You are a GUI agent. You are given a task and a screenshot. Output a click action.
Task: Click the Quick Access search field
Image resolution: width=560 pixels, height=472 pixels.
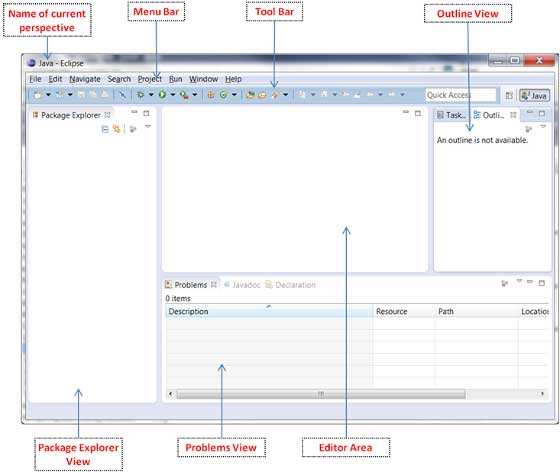461,95
